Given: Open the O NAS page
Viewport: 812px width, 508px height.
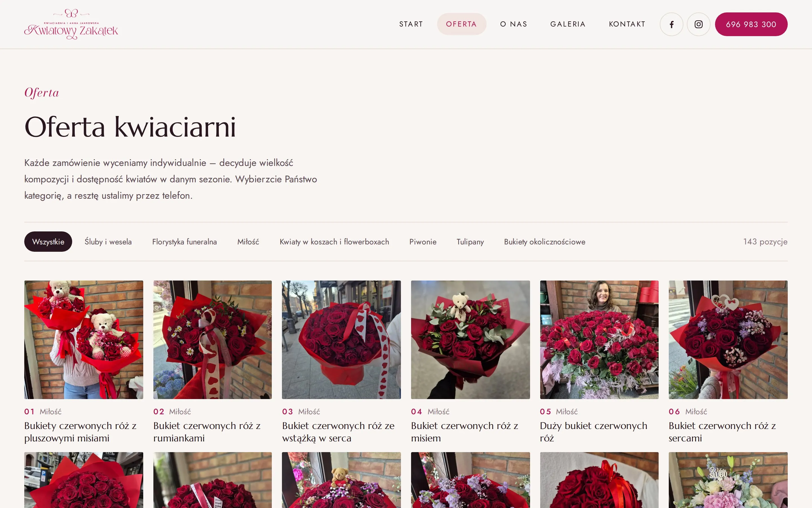Looking at the screenshot, I should [x=514, y=24].
